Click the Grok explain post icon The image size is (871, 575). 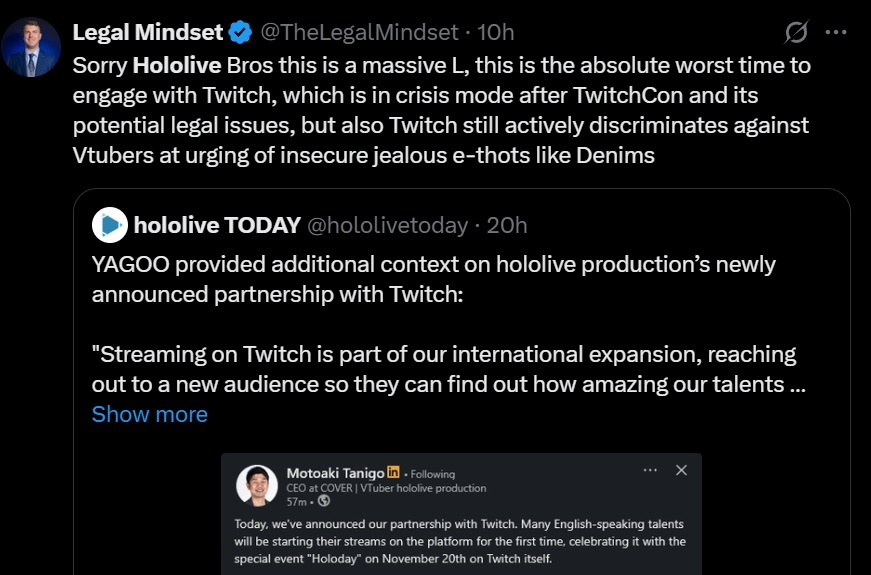tap(796, 33)
